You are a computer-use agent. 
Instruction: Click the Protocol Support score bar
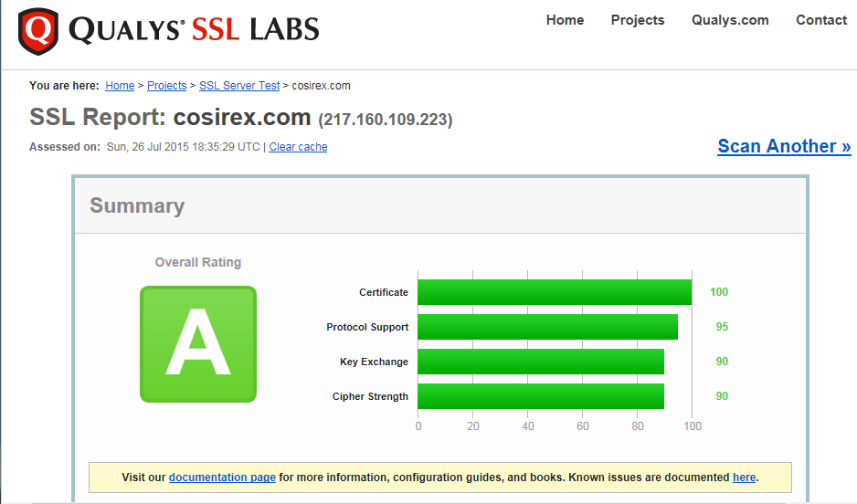pos(548,327)
